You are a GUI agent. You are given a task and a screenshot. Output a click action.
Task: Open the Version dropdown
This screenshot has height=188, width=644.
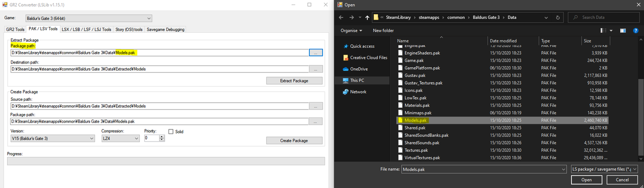point(53,138)
